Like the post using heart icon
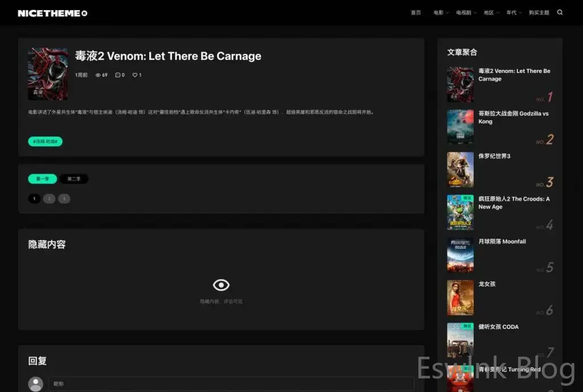Screen dimensions: 583x392 pyautogui.click(x=135, y=75)
